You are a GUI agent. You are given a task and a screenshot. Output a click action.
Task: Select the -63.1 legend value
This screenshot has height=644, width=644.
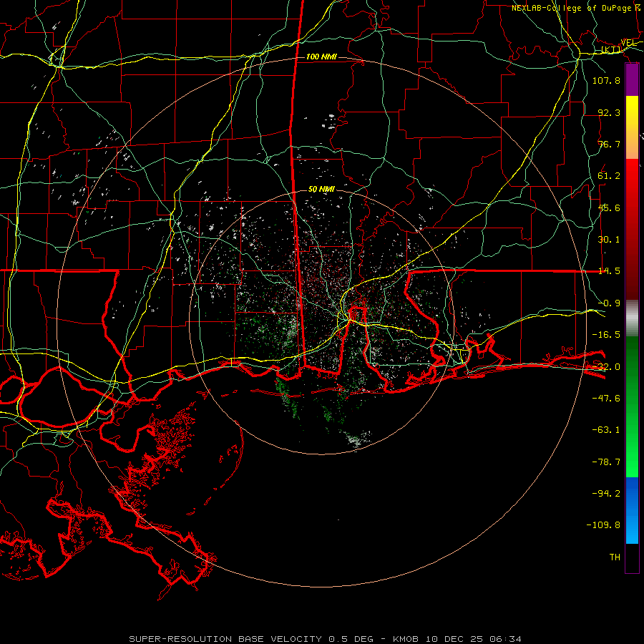pyautogui.click(x=606, y=430)
